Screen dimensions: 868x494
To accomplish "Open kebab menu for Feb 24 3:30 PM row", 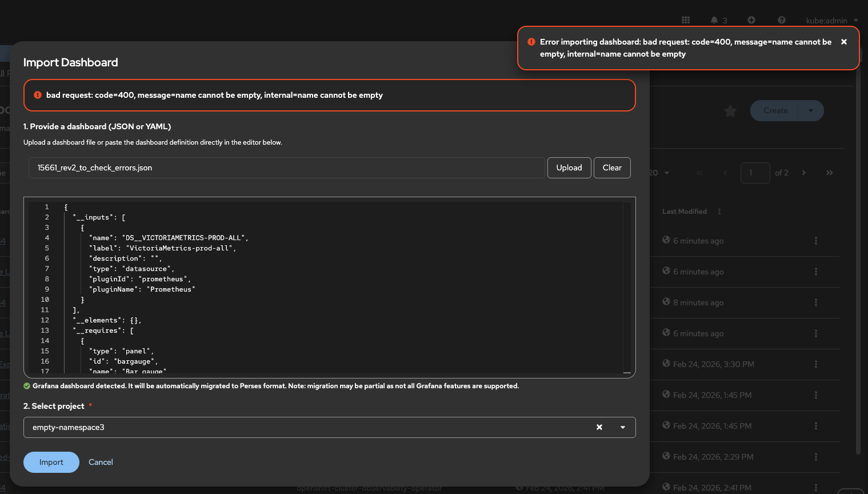I will [x=816, y=364].
